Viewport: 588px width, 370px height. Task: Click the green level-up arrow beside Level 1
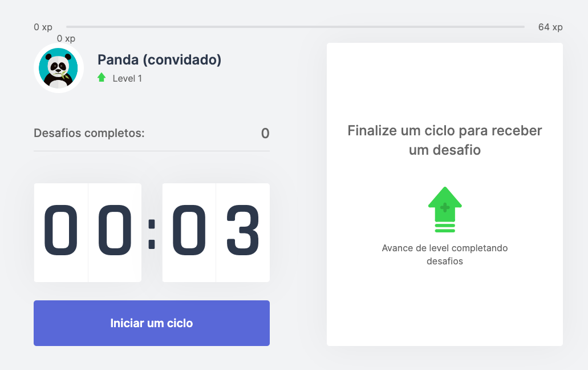point(102,77)
